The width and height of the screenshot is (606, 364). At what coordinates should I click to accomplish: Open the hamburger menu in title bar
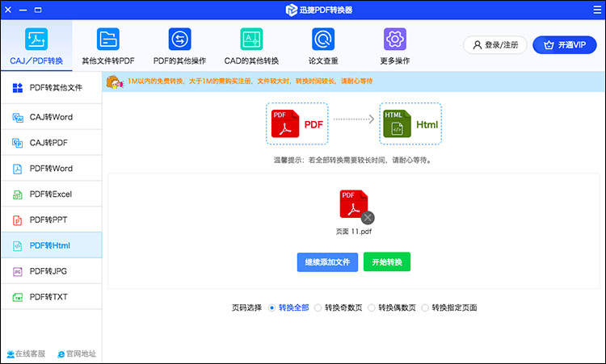(x=597, y=10)
